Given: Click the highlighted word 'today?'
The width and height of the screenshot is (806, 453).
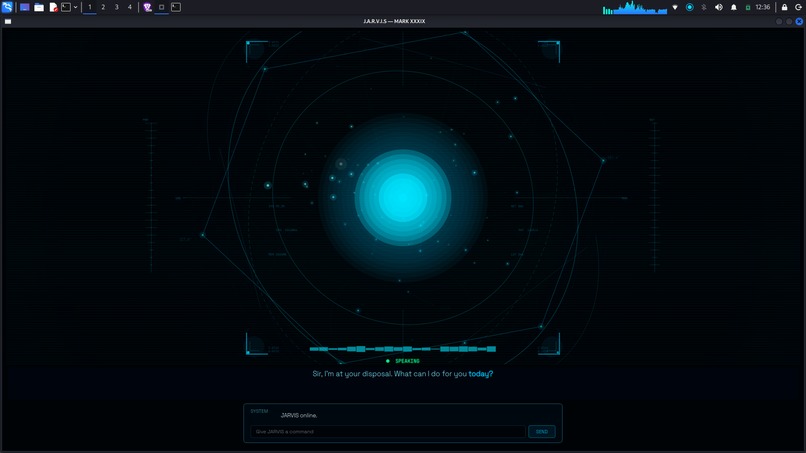Looking at the screenshot, I should click(481, 374).
